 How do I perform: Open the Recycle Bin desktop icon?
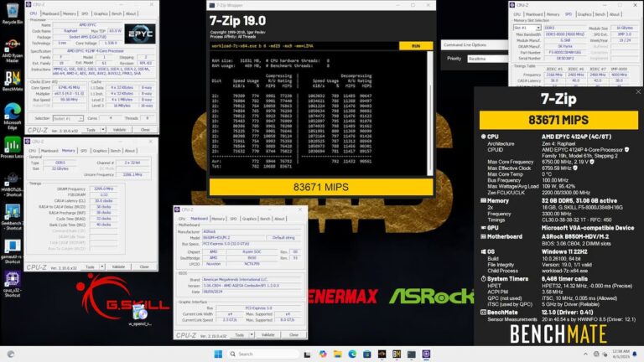click(13, 13)
